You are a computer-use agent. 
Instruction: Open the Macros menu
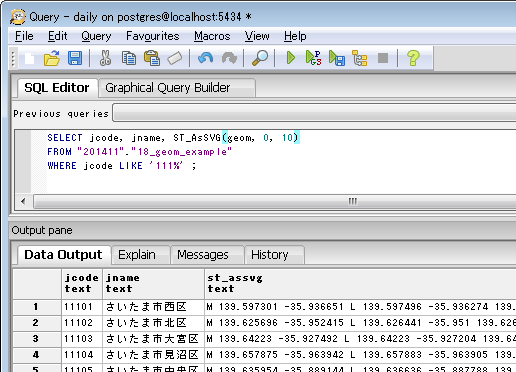click(x=212, y=36)
